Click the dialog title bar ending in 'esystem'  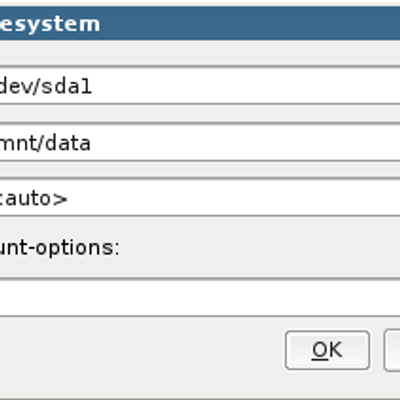(200, 24)
